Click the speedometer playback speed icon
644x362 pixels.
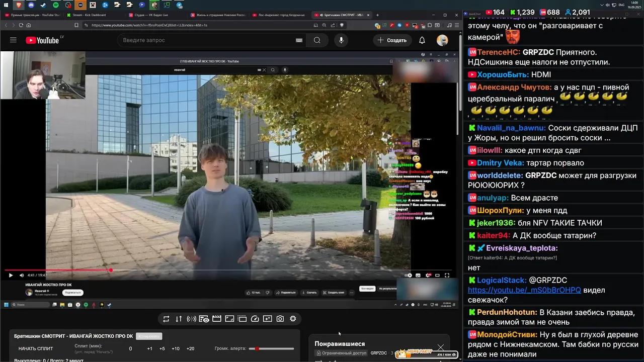255,319
